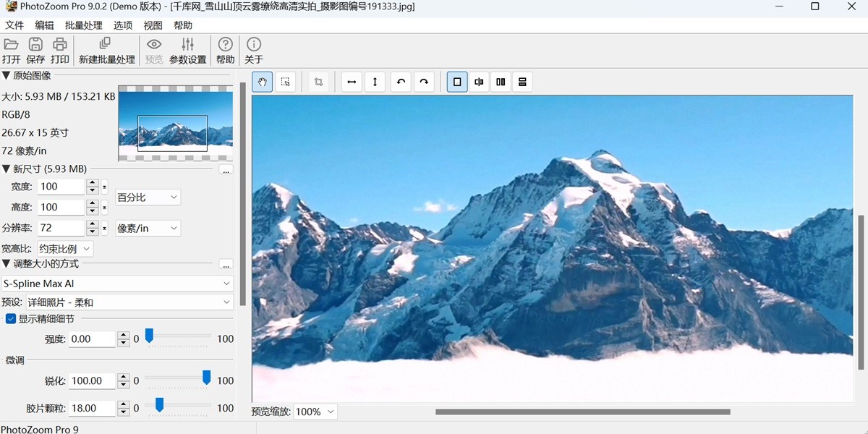
Task: Open the 批量处理 menu
Action: (x=82, y=25)
